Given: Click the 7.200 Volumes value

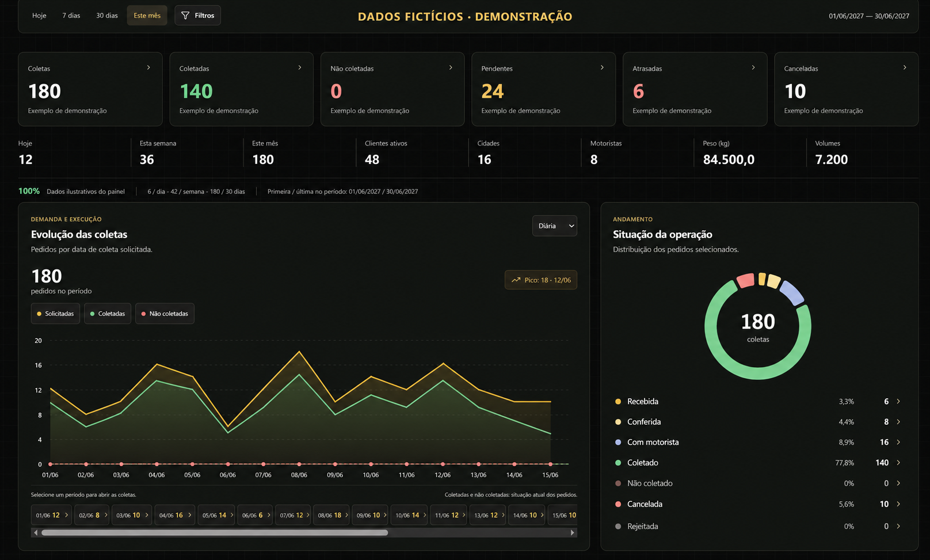Looking at the screenshot, I should (832, 159).
